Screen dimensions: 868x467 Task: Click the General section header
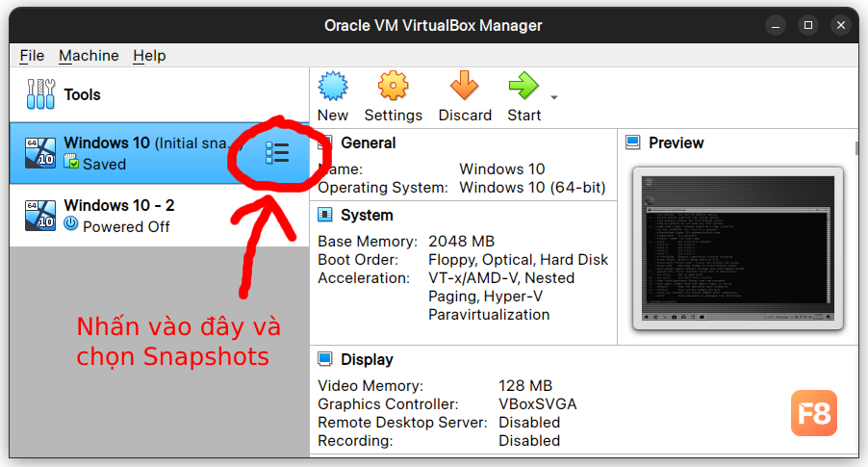click(x=369, y=143)
